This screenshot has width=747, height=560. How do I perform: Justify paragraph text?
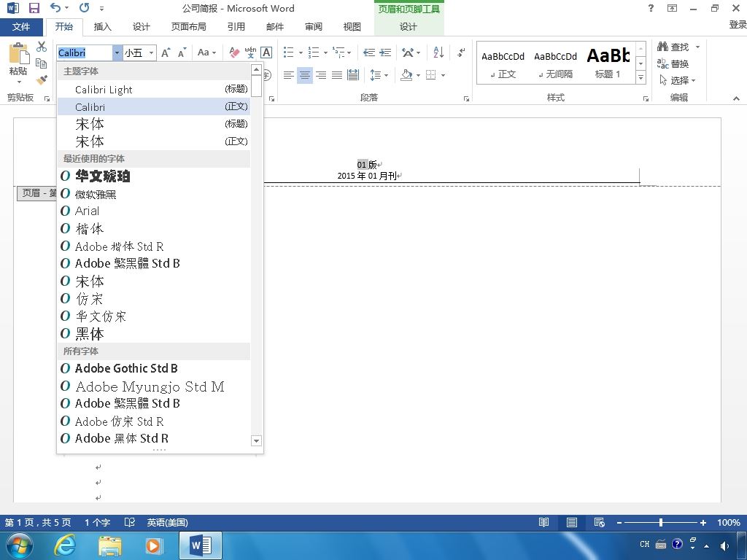point(337,75)
